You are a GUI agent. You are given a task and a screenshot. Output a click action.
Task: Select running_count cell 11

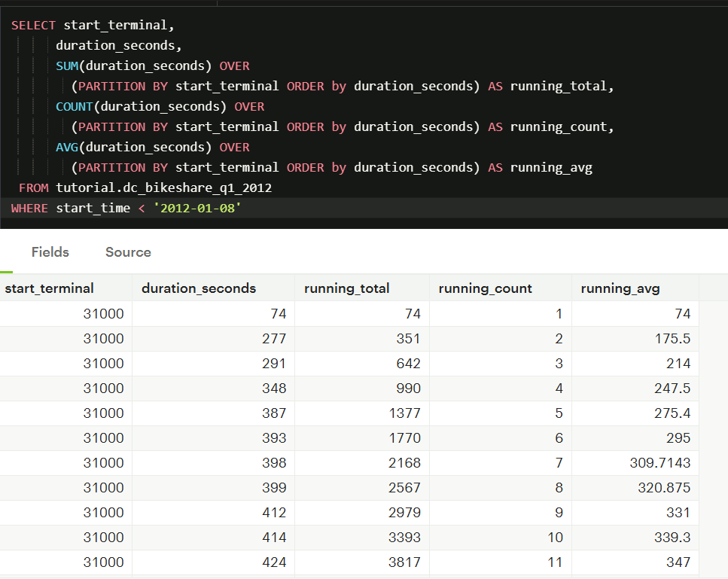point(501,562)
